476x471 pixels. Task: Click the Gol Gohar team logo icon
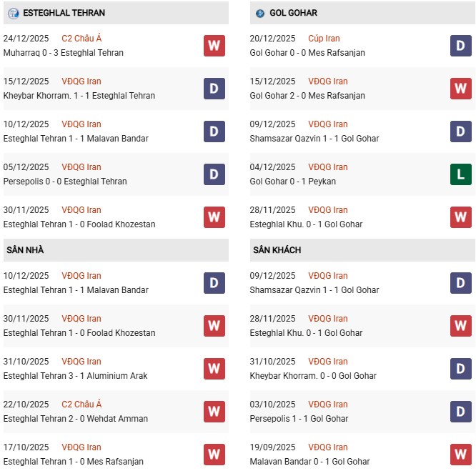pos(259,13)
